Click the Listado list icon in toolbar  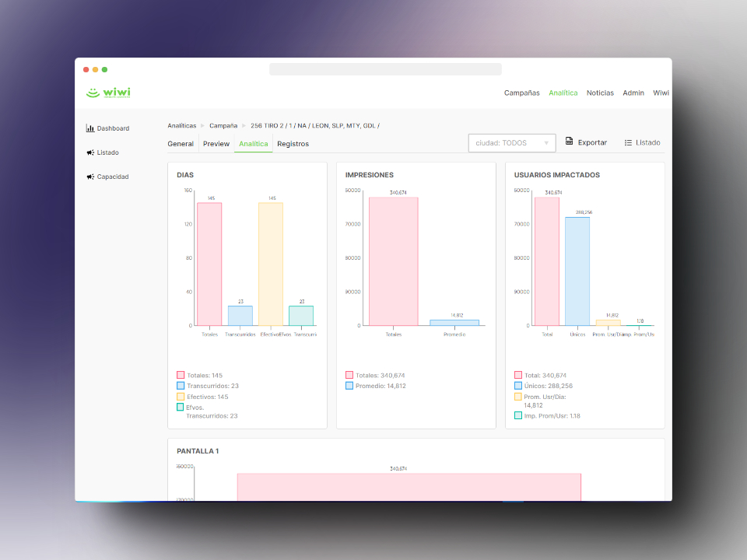pos(628,142)
